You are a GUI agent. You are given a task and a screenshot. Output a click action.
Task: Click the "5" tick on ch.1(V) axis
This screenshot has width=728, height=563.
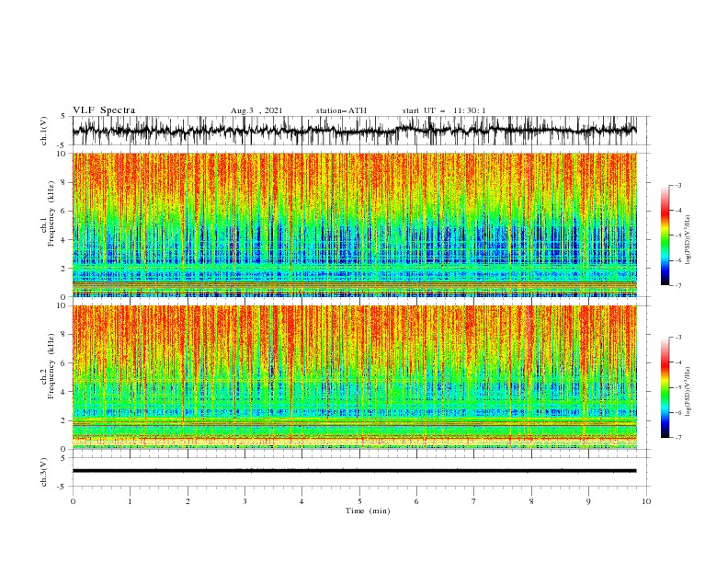tap(63, 116)
